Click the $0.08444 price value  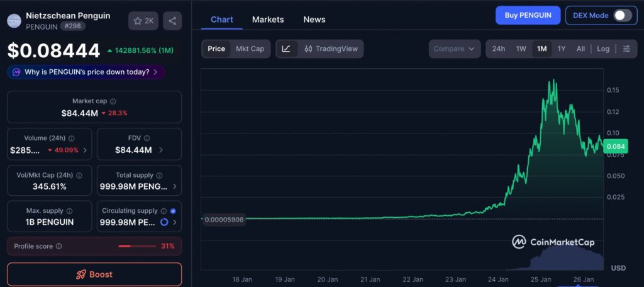click(x=54, y=50)
